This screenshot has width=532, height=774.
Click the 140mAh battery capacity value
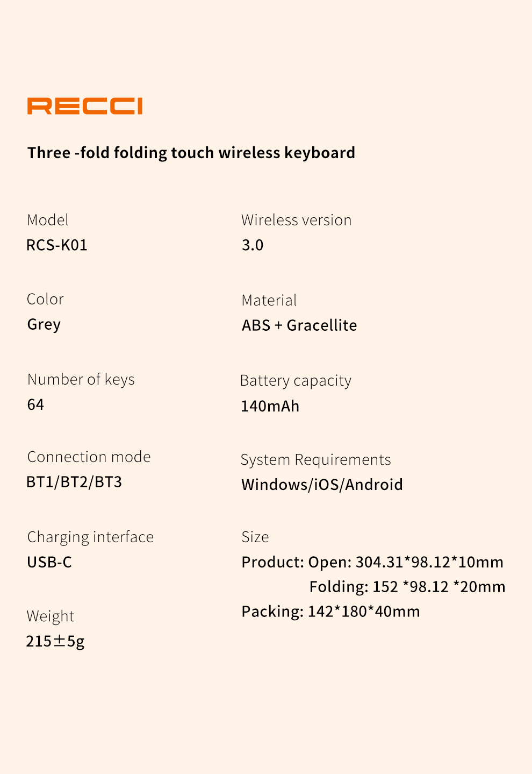(x=270, y=406)
